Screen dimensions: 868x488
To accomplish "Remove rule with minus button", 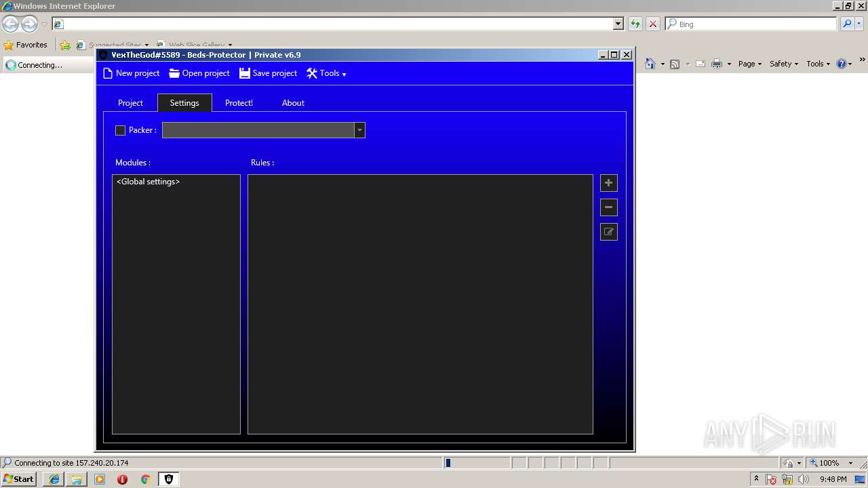I will [x=609, y=207].
